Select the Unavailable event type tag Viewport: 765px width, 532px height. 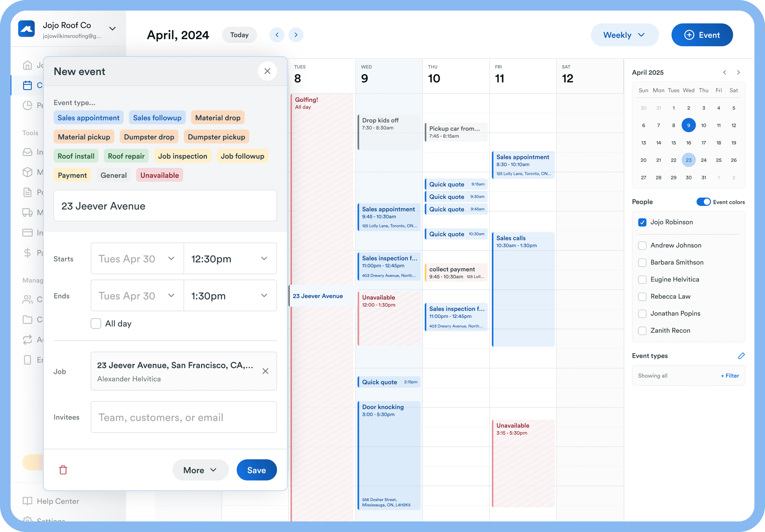click(x=159, y=175)
